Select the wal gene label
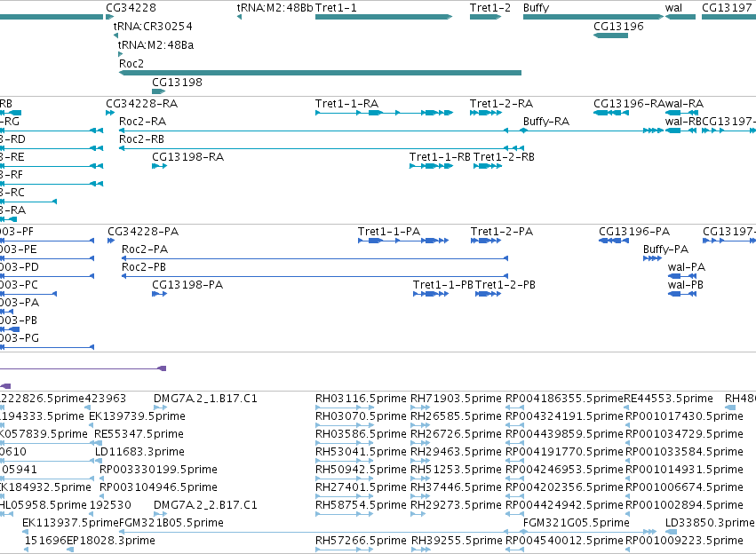Image resolution: width=756 pixels, height=554 pixels. tap(673, 8)
